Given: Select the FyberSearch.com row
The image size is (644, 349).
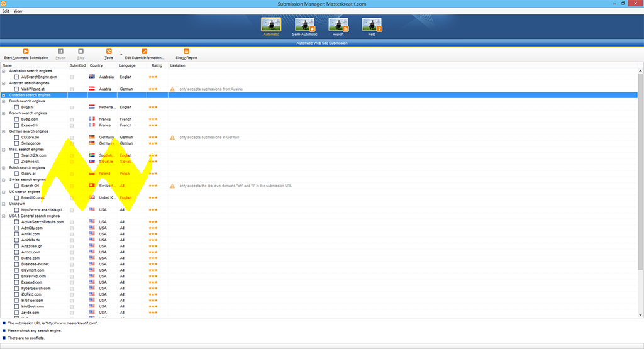Looking at the screenshot, I should coord(319,288).
